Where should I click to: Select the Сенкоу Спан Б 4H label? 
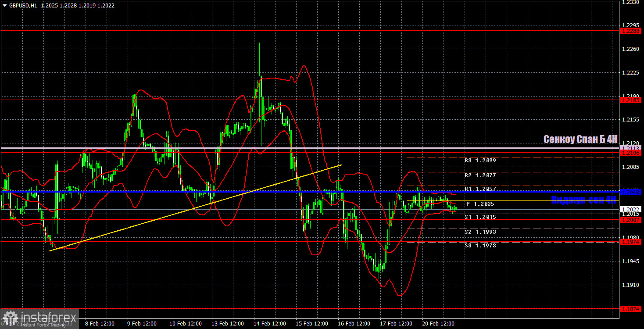click(580, 139)
